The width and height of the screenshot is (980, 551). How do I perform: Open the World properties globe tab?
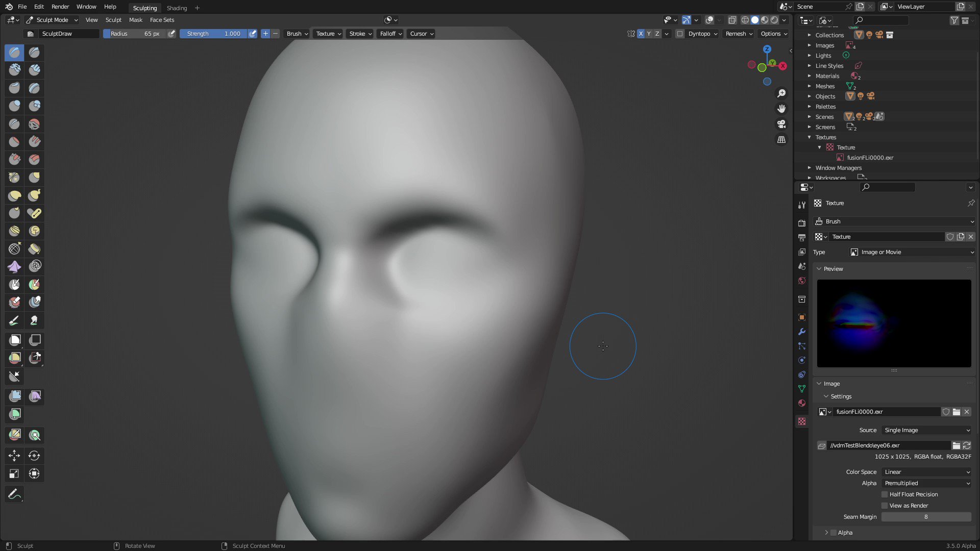pos(802,281)
